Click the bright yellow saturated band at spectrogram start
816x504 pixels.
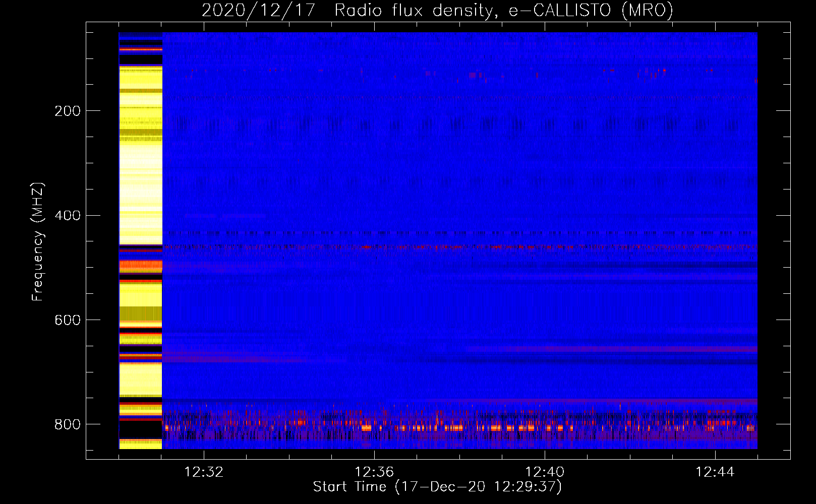coord(141,241)
